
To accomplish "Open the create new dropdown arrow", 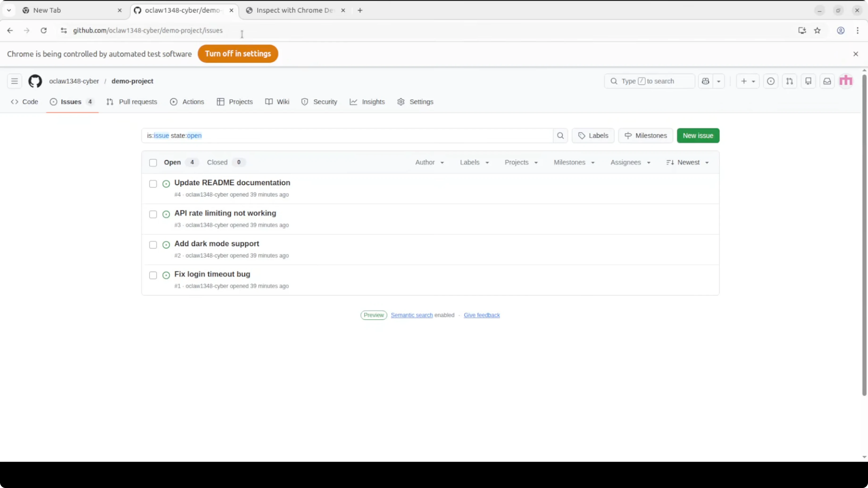I will point(754,81).
